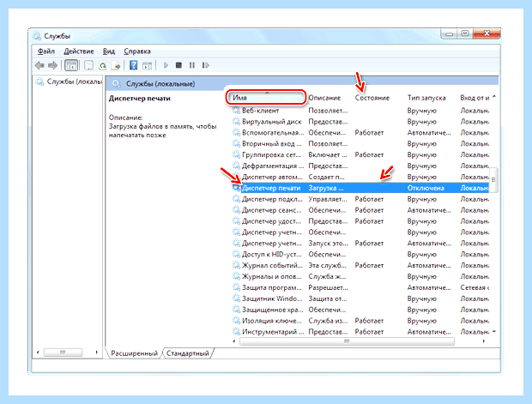
Task: Click the services list horizontal scrollbar thumb
Action: coord(347,341)
